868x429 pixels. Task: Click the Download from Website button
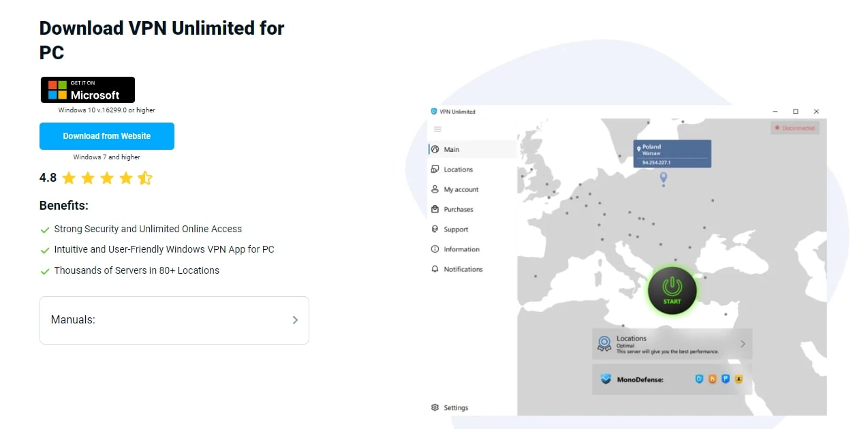click(107, 136)
